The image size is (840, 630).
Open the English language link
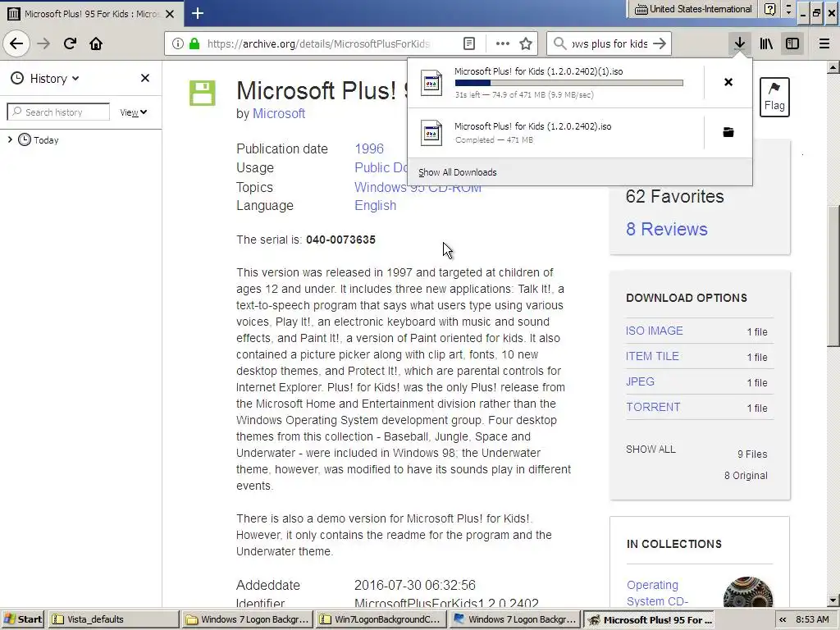375,206
